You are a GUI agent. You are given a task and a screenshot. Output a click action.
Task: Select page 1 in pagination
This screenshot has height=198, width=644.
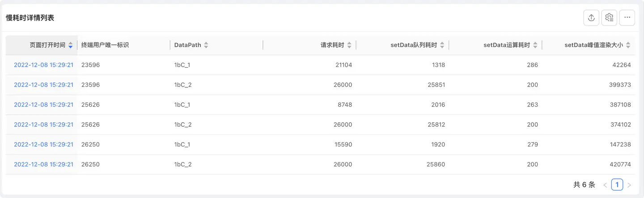(617, 185)
